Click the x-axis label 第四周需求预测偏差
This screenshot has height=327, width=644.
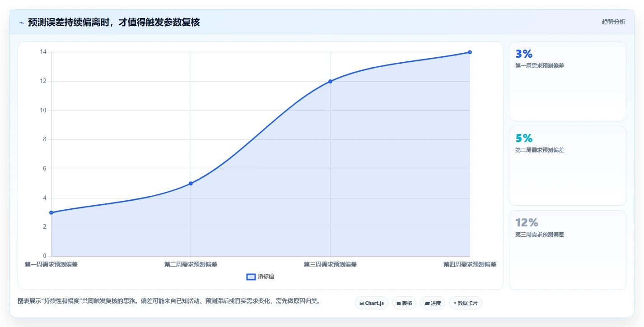[x=470, y=264]
